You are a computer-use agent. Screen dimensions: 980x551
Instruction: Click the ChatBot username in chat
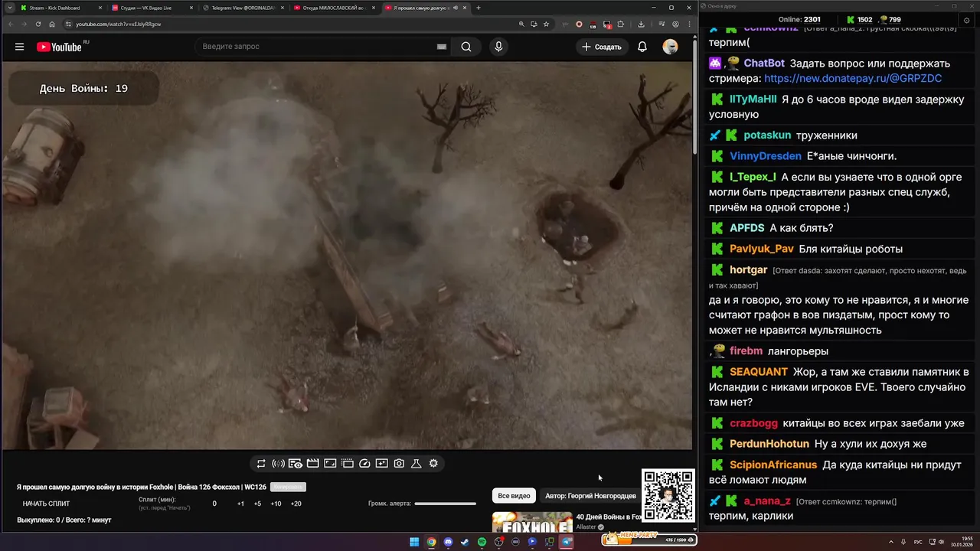tap(764, 64)
